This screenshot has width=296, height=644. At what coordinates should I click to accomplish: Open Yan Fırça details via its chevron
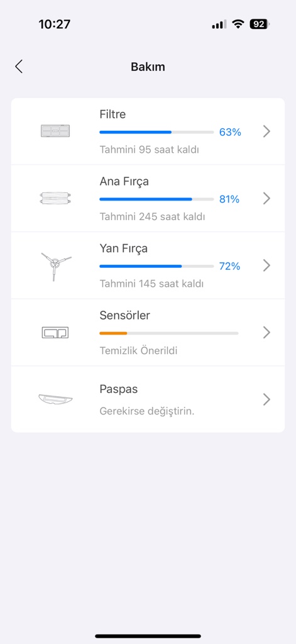click(267, 265)
